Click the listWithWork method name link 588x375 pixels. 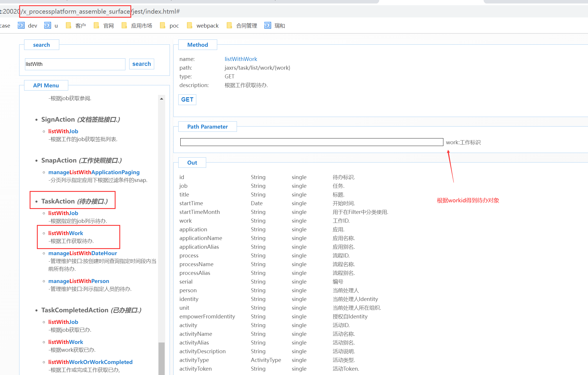pyautogui.click(x=241, y=59)
